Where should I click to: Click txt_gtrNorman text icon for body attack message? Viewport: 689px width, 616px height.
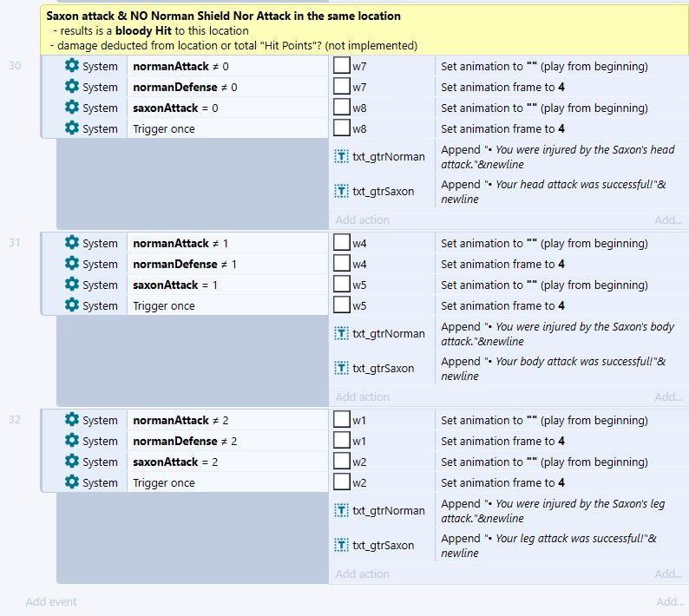point(341,333)
